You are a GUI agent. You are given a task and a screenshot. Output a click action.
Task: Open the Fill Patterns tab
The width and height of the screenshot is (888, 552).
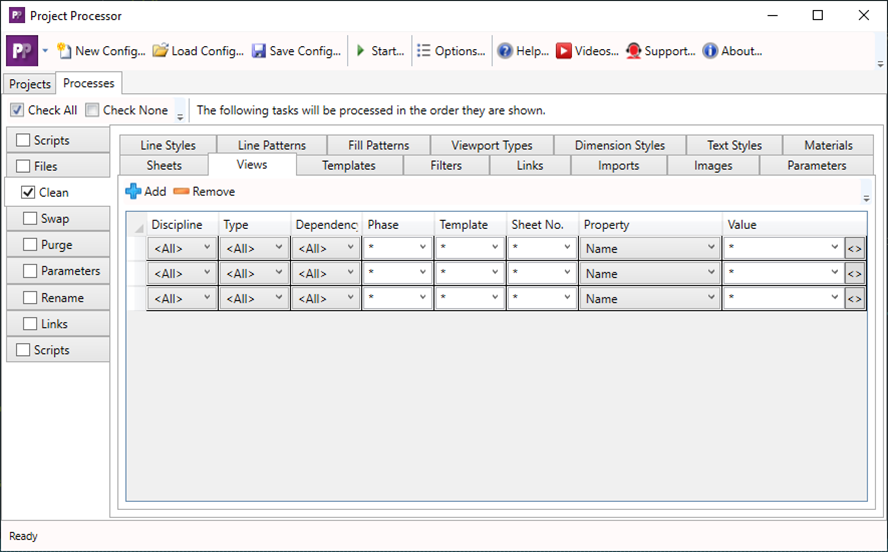click(x=379, y=146)
